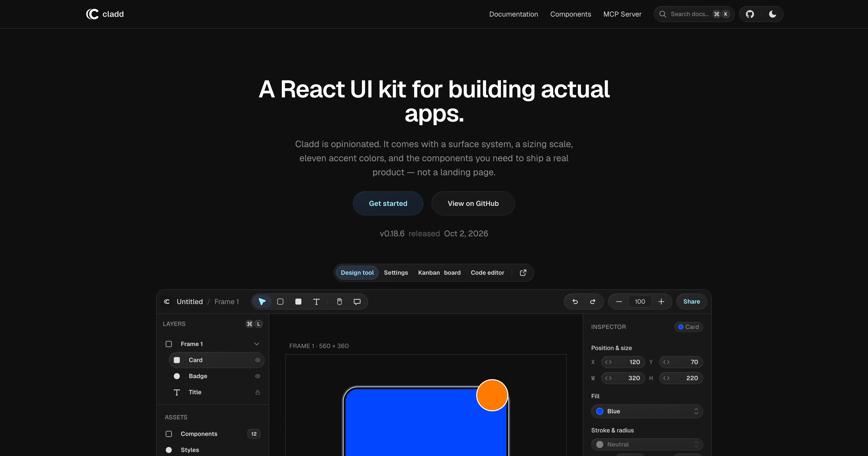This screenshot has width=868, height=456.
Task: Click the orange Badge circle on canvas
Action: [x=492, y=395]
